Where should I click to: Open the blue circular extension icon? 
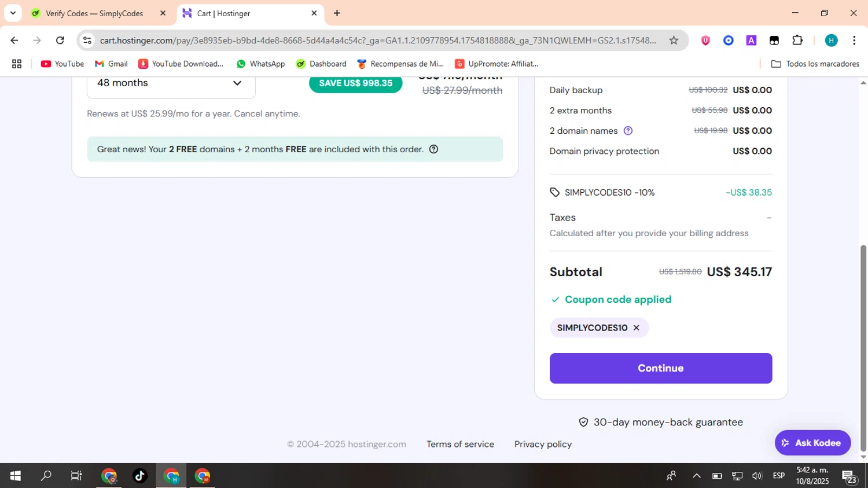pyautogui.click(x=728, y=41)
